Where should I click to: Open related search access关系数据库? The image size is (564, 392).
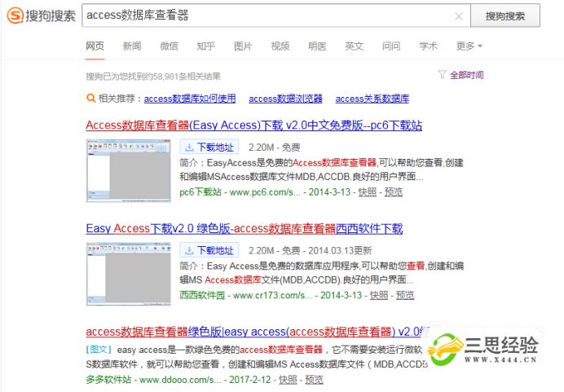[x=372, y=99]
